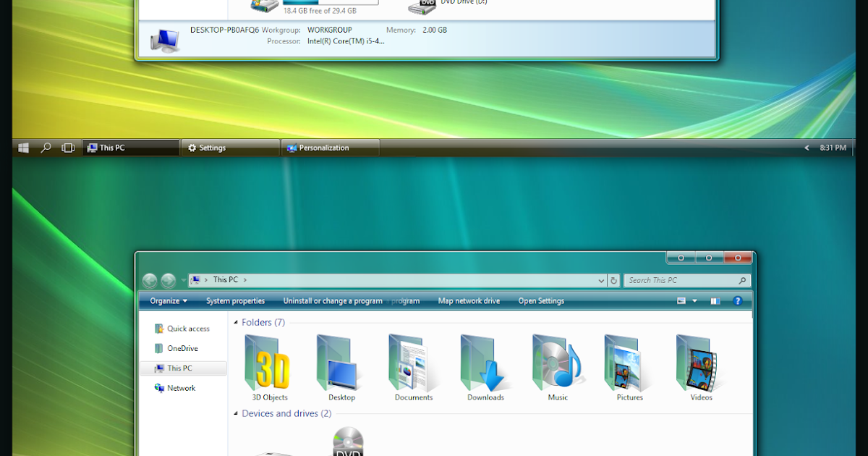Click Map network drive in toolbar
Screen dimensions: 868x456
pyautogui.click(x=469, y=301)
